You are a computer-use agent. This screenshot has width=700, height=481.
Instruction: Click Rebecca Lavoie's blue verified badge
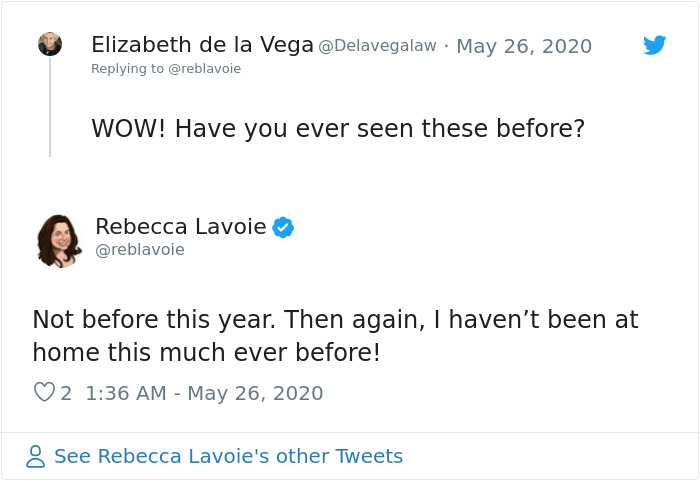(283, 228)
